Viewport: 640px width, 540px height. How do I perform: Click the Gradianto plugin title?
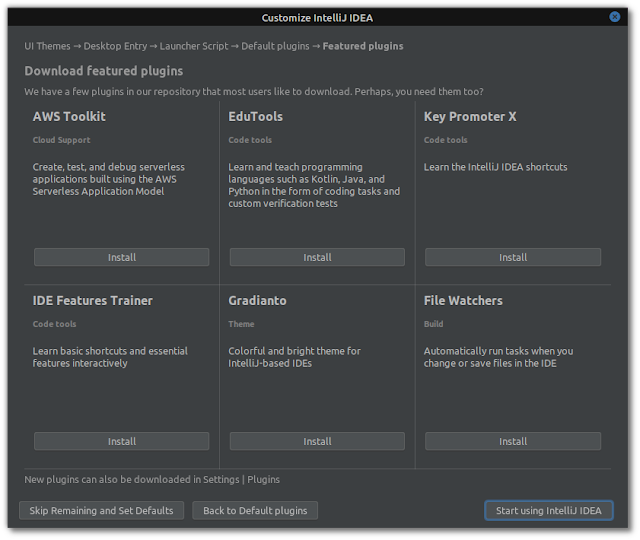257,301
